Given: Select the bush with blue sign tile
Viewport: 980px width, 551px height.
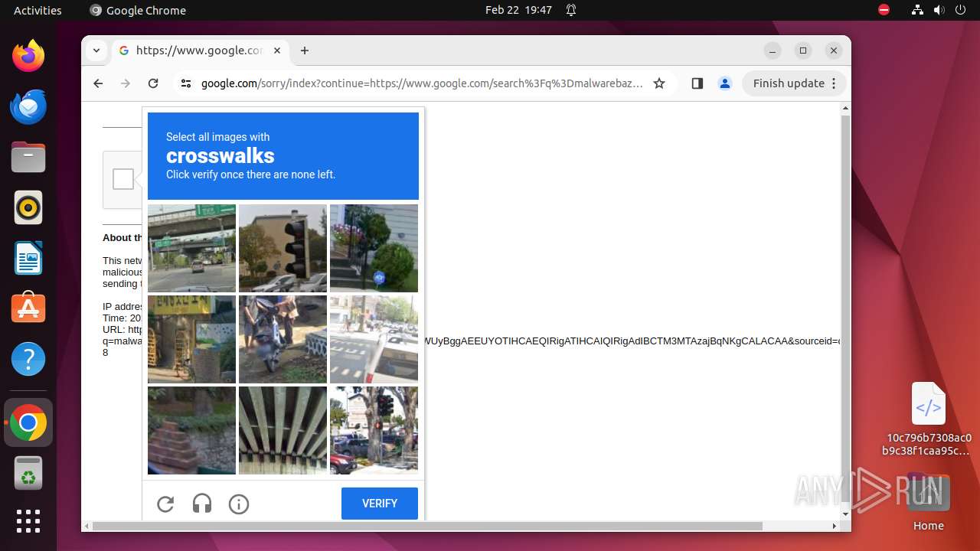Looking at the screenshot, I should [x=374, y=248].
